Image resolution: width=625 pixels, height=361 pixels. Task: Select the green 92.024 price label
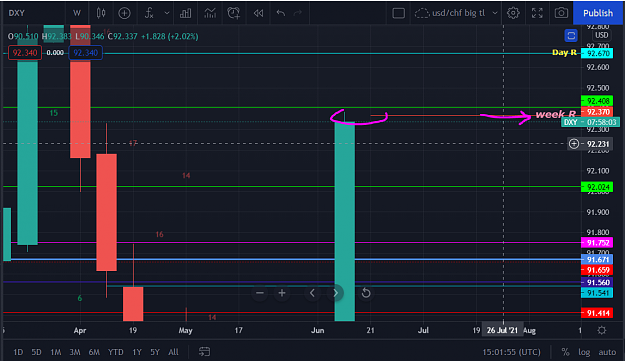click(x=597, y=187)
